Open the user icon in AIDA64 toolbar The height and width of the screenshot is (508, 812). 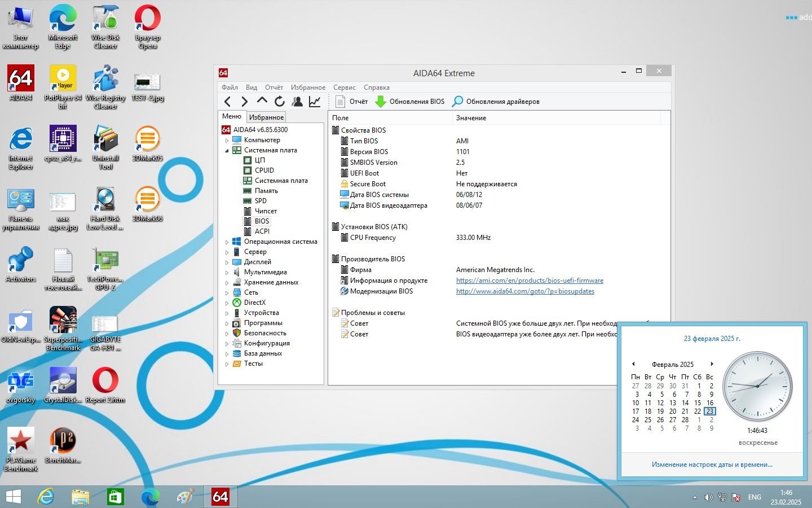tap(297, 102)
